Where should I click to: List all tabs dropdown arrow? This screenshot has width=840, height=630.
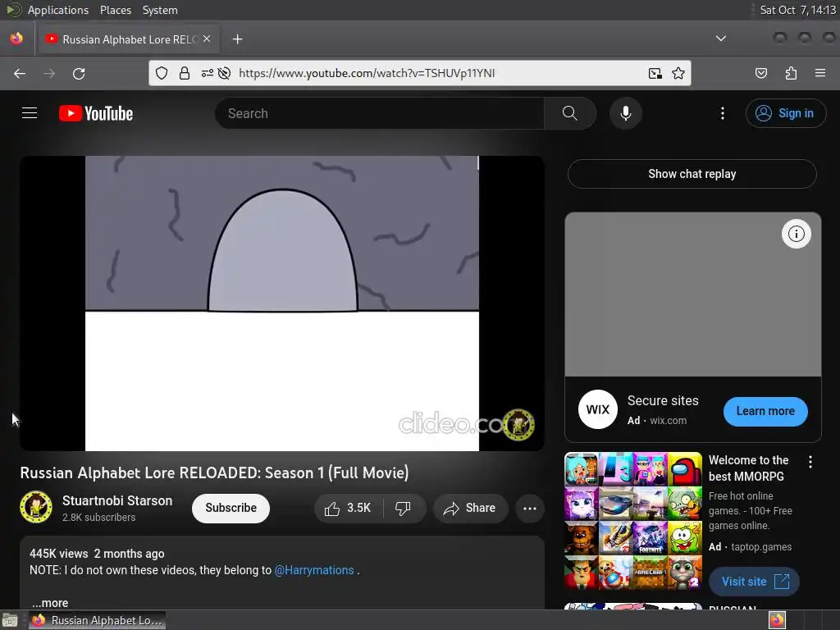(x=721, y=39)
